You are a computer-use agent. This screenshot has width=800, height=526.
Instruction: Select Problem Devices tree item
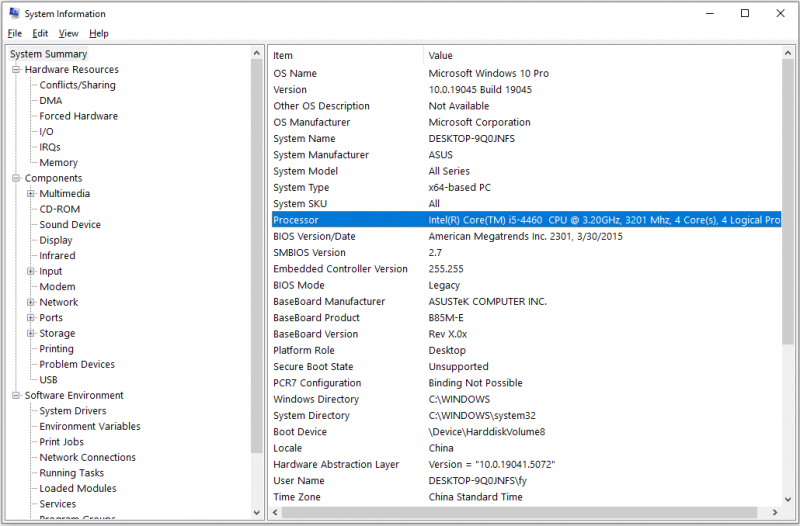[77, 364]
